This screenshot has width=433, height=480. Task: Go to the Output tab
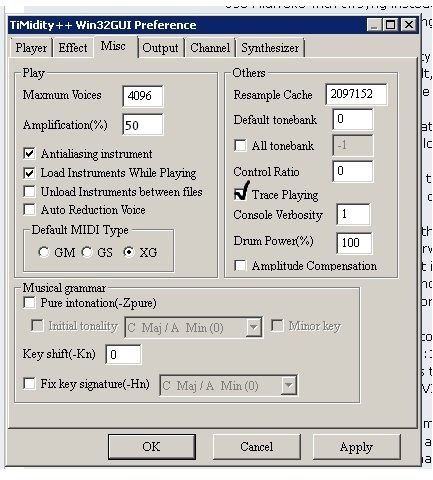tap(160, 48)
